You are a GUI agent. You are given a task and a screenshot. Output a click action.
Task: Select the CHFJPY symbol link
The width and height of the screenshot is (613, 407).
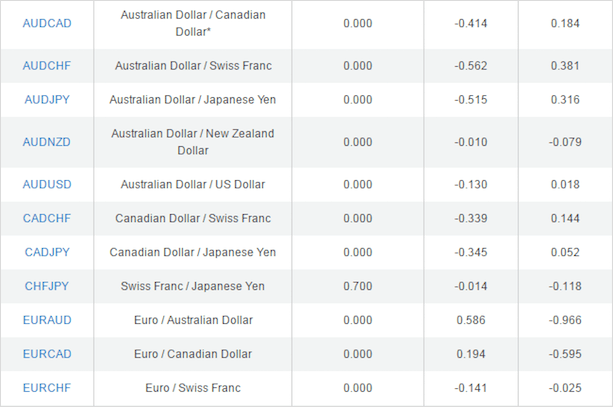pos(47,286)
